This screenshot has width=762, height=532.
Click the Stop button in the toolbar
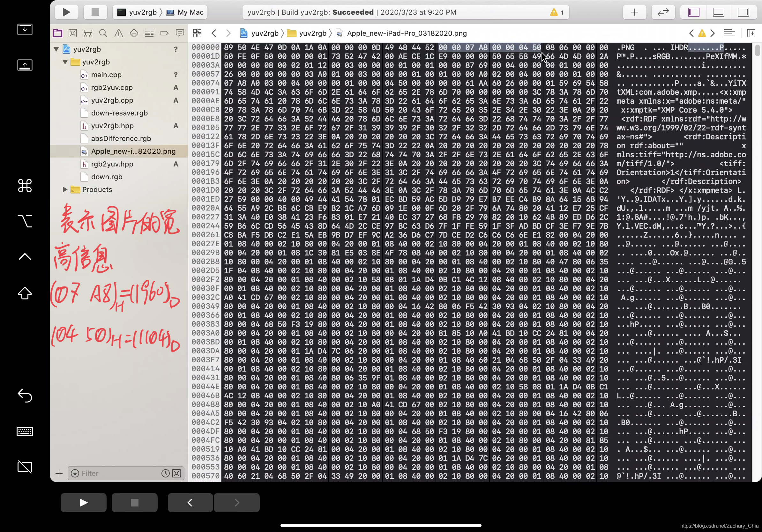tap(95, 12)
